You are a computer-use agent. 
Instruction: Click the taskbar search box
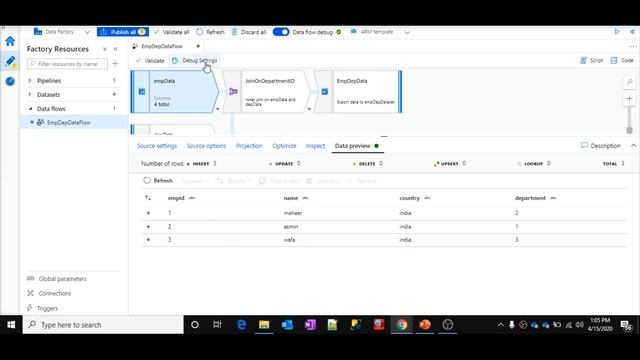click(103, 324)
